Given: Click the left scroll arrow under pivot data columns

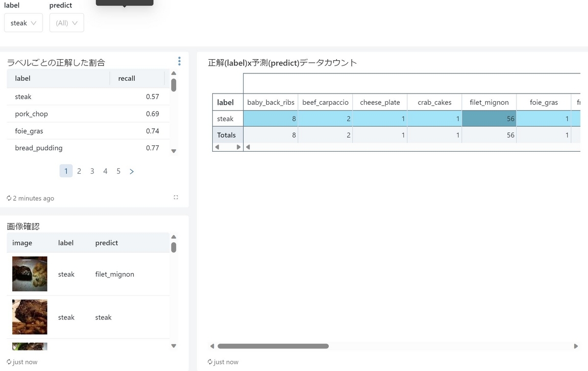Looking at the screenshot, I should (x=248, y=147).
